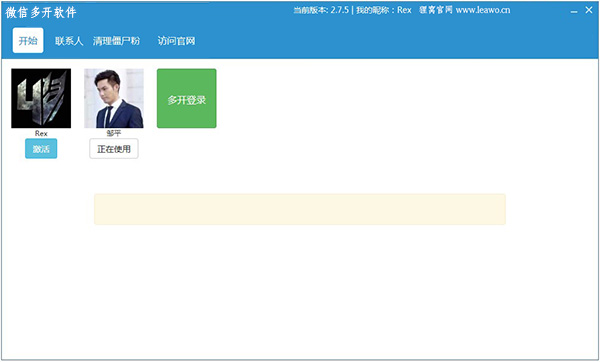
Task: Open the 联系人 tab
Action: [69, 41]
